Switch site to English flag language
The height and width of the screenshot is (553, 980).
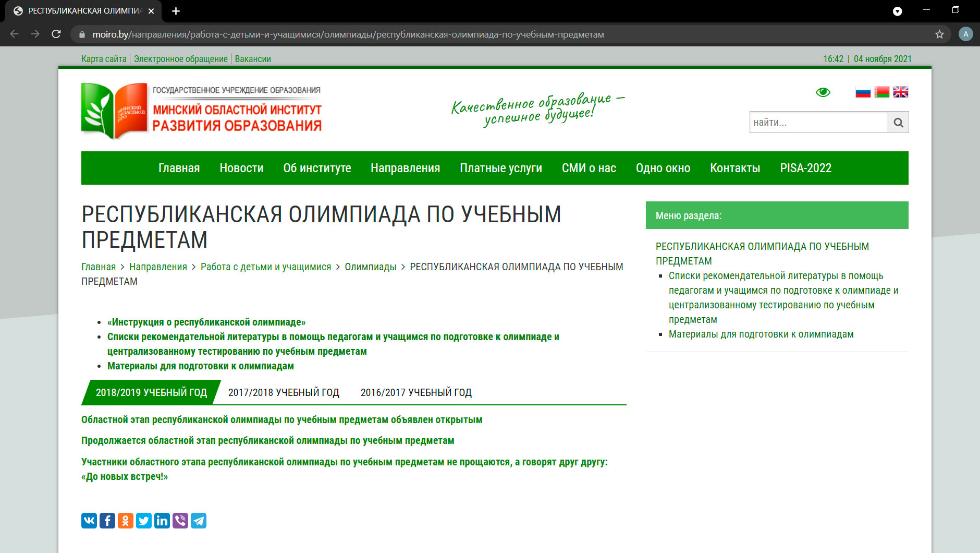[901, 92]
